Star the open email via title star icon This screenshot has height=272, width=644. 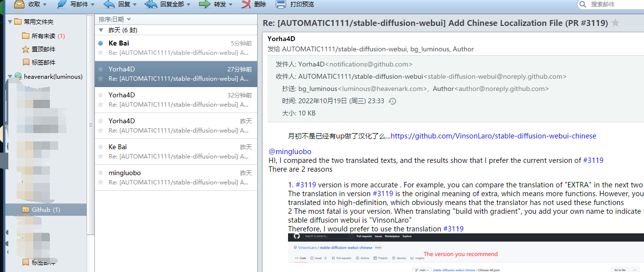pyautogui.click(x=616, y=23)
